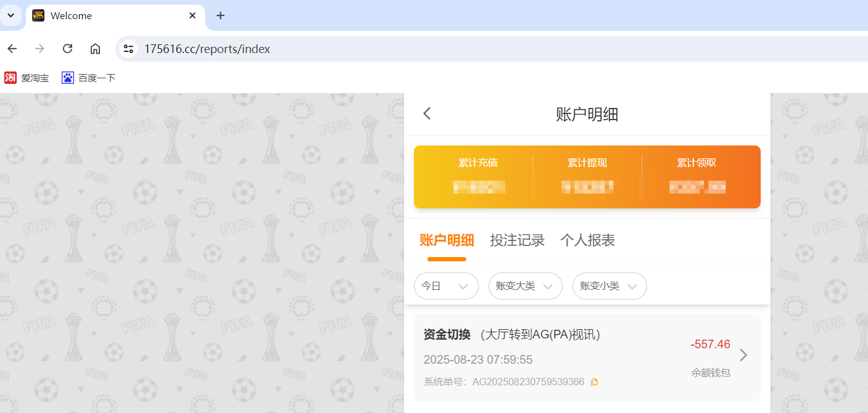Expand the 账变小类 subcategory dropdown
Viewport: 868px width, 413px height.
[609, 285]
